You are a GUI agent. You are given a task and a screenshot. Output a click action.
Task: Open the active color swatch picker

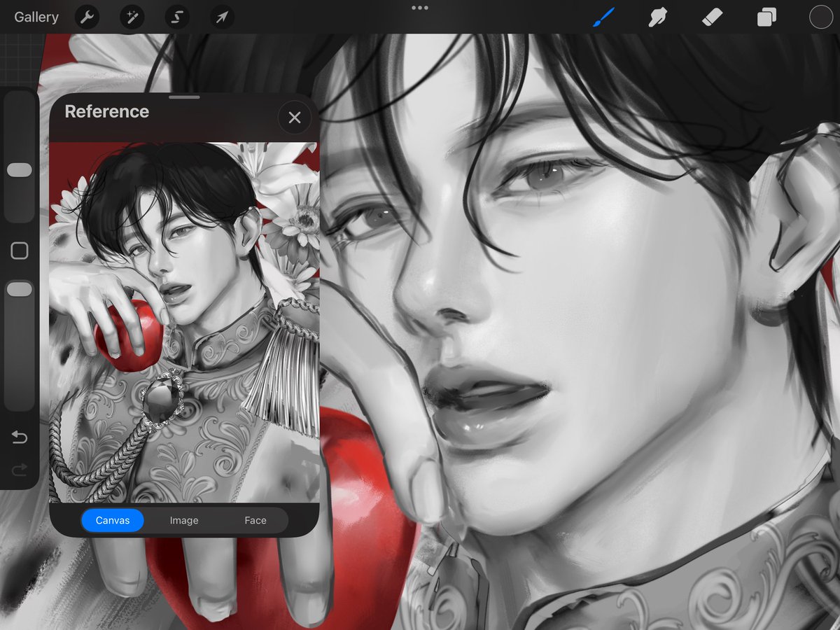pyautogui.click(x=820, y=17)
